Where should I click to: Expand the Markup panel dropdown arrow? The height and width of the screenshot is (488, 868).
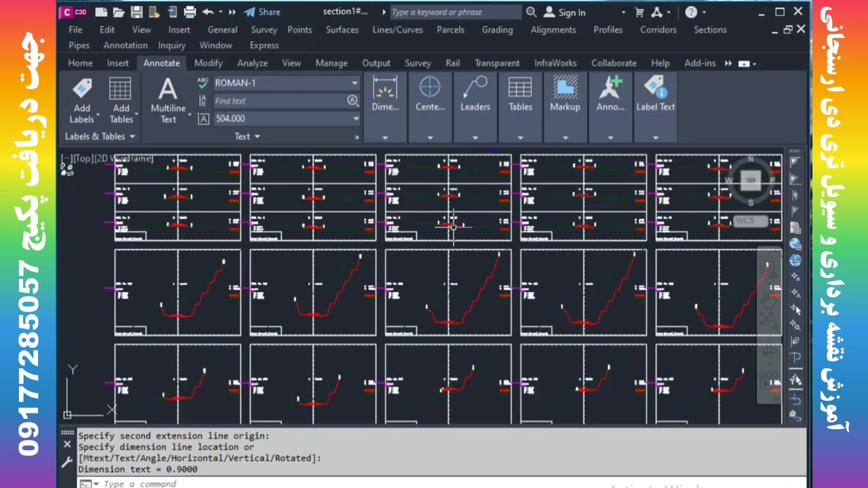[565, 138]
